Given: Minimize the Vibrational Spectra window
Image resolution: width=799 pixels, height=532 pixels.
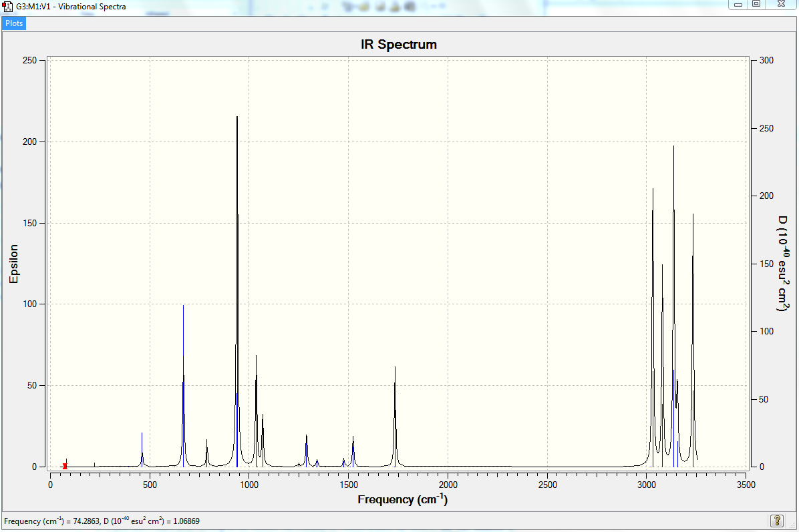Looking at the screenshot, I should point(738,5).
